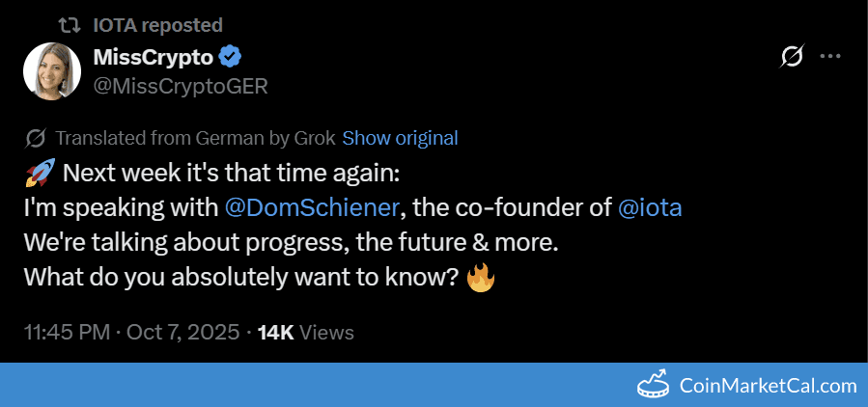
Task: Click the rocket emoji
Action: click(x=38, y=175)
